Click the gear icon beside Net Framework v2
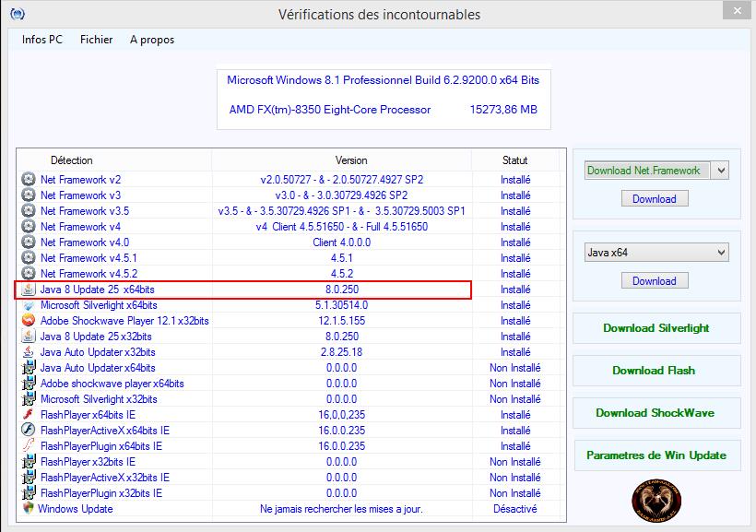 29,180
